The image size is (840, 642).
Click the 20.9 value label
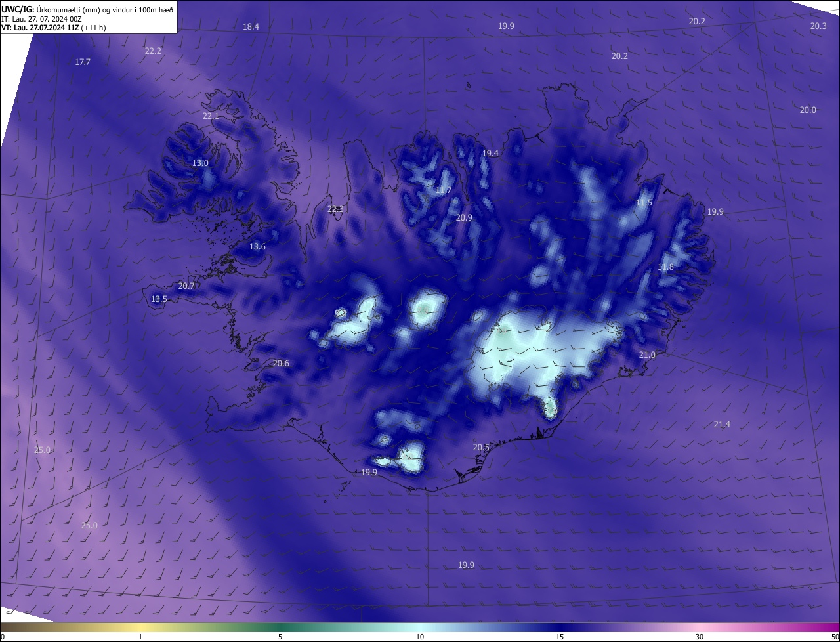(x=464, y=218)
